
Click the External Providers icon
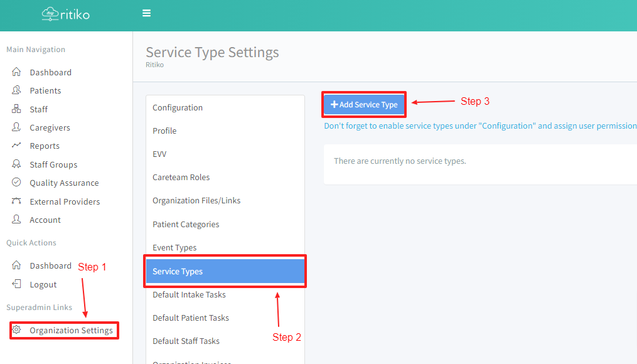click(17, 201)
